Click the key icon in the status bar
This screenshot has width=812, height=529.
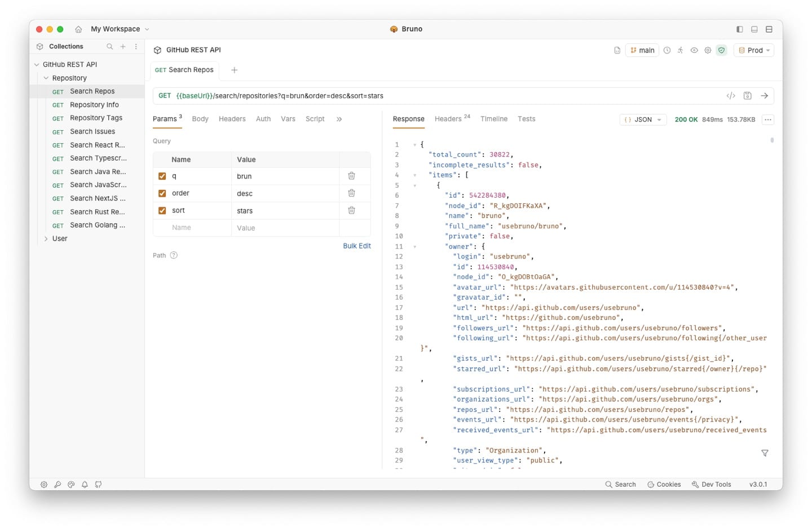click(58, 484)
